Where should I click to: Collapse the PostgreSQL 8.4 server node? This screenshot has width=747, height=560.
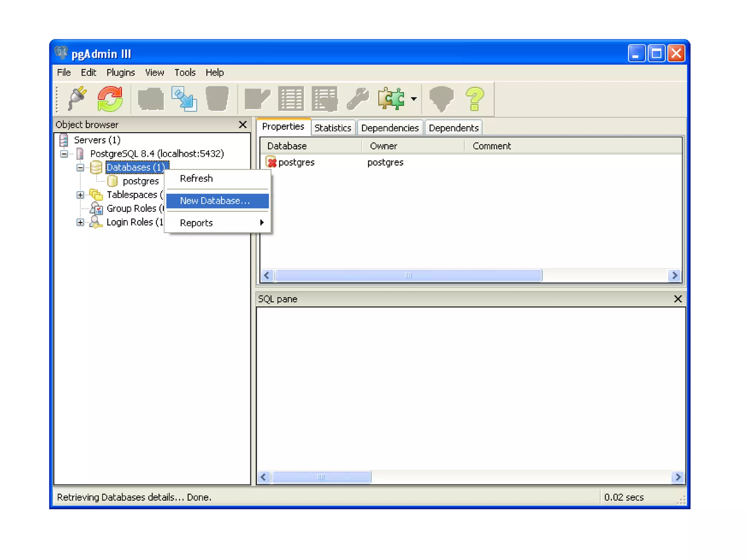(x=64, y=154)
